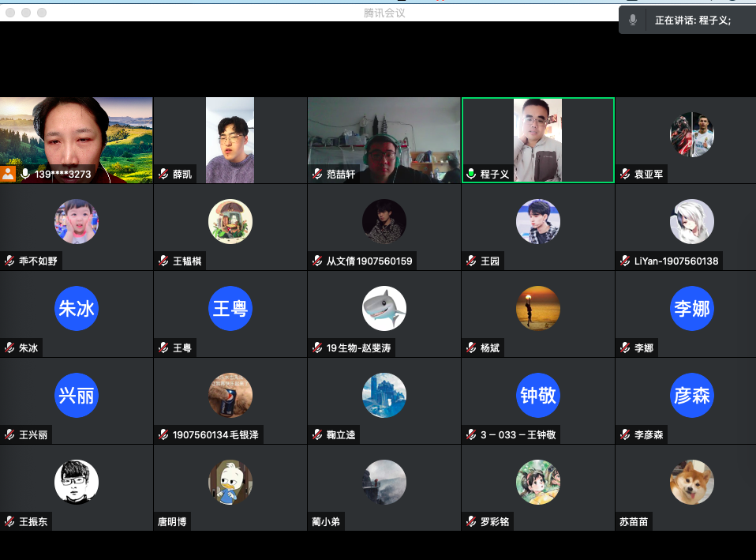Toggle the muted mic icon beside 李娜
The height and width of the screenshot is (560, 756).
click(x=626, y=348)
